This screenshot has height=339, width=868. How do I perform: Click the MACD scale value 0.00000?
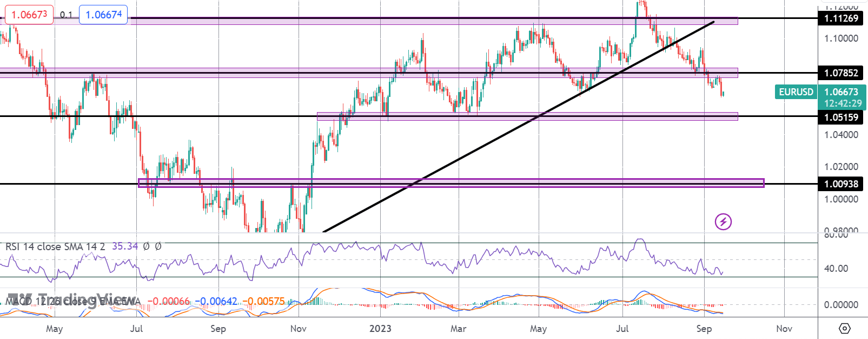point(841,305)
